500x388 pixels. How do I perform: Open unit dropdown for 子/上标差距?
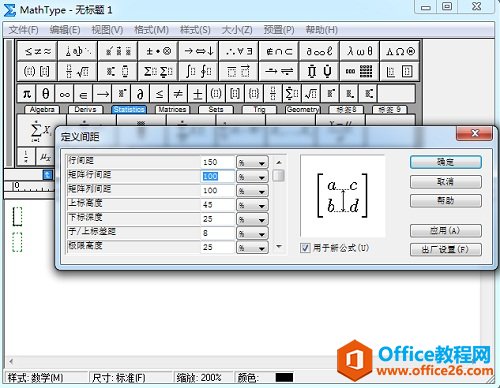click(252, 233)
